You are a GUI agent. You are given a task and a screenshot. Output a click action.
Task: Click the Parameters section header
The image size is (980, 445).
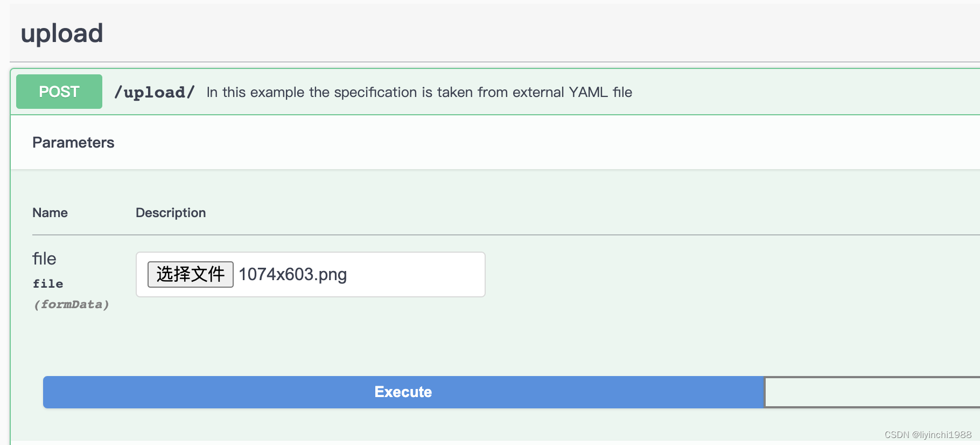(73, 142)
